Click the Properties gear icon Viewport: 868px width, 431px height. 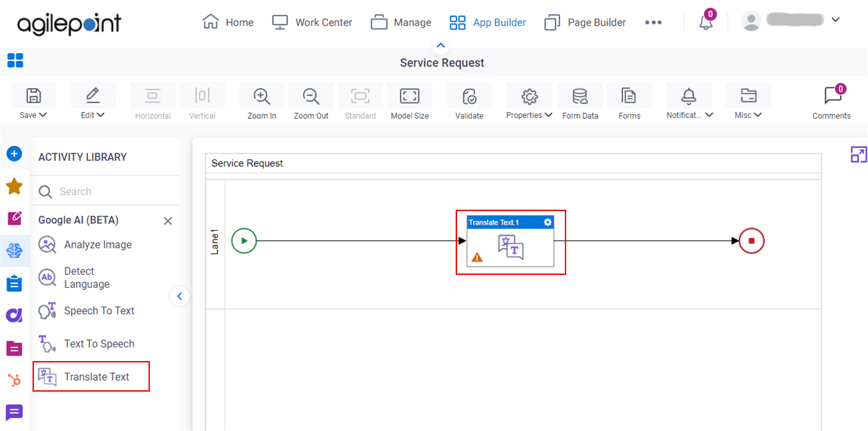[x=530, y=96]
